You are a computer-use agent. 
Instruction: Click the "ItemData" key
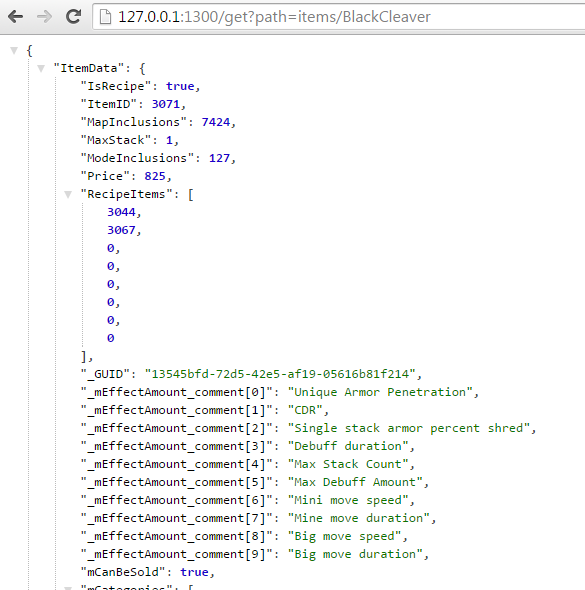pos(89,68)
